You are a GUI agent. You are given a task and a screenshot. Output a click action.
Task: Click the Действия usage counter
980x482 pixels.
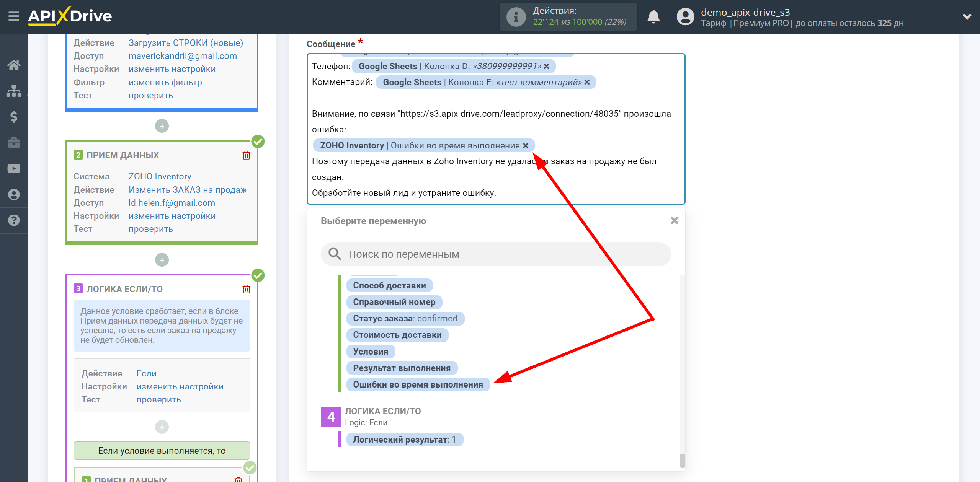point(568,17)
